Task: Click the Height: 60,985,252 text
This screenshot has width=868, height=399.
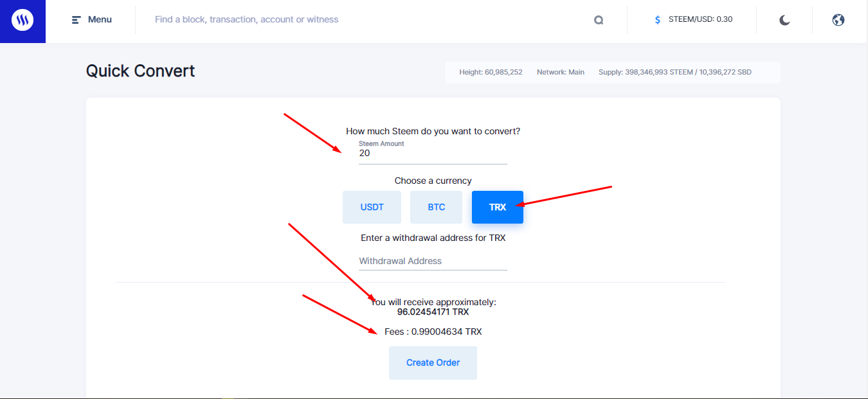Action: [x=491, y=72]
